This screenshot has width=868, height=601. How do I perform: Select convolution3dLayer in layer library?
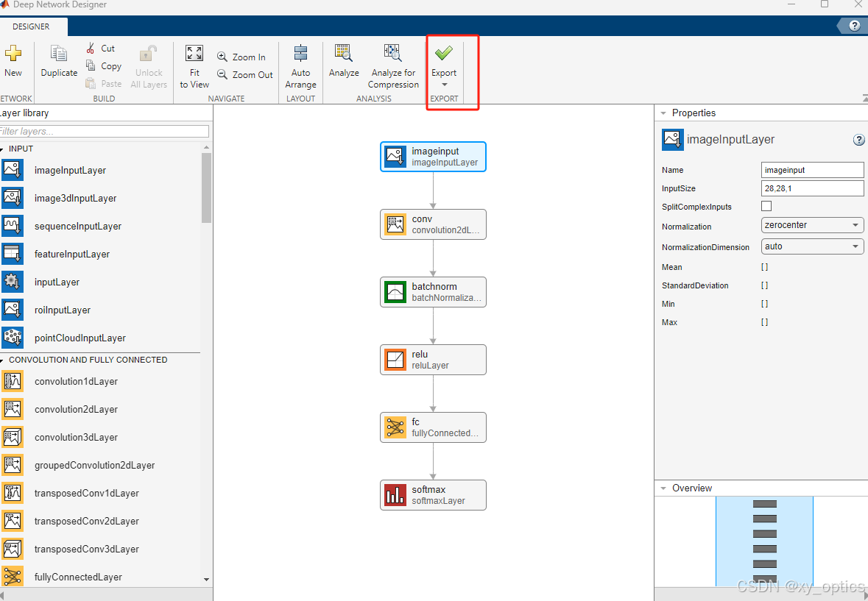pyautogui.click(x=76, y=438)
